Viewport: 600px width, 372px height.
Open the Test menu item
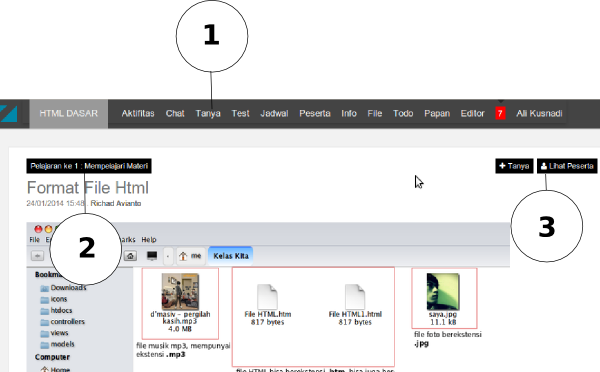click(240, 114)
